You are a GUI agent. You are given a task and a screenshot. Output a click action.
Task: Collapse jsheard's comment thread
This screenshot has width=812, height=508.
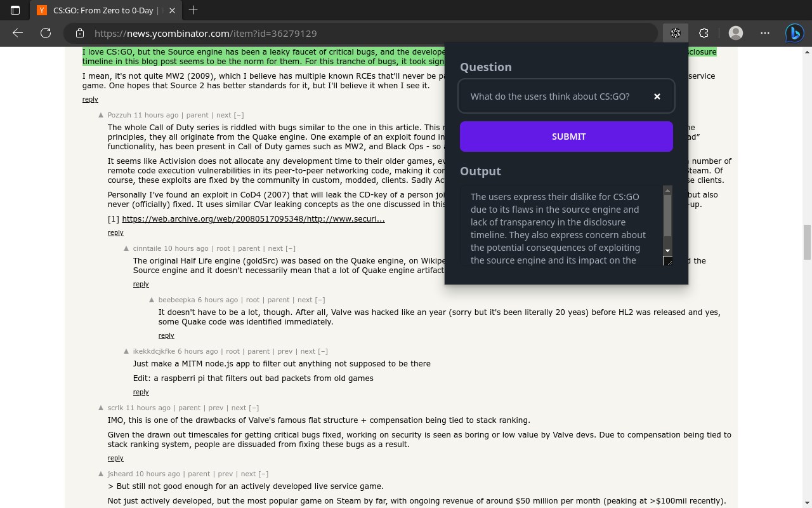pyautogui.click(x=263, y=474)
